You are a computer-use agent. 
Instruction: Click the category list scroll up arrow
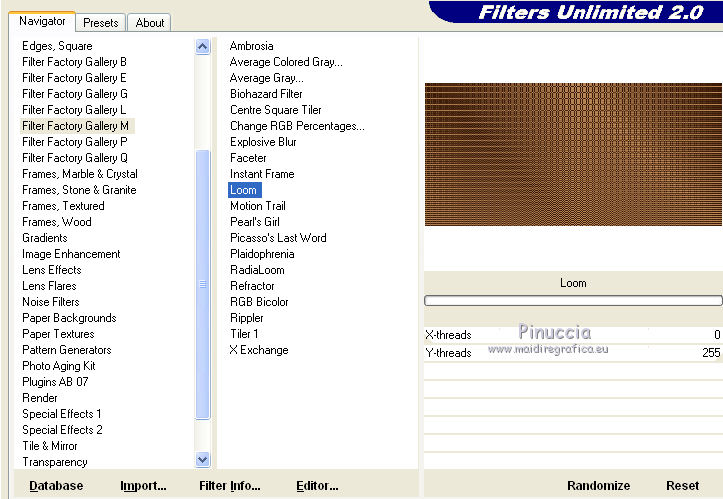click(x=202, y=47)
